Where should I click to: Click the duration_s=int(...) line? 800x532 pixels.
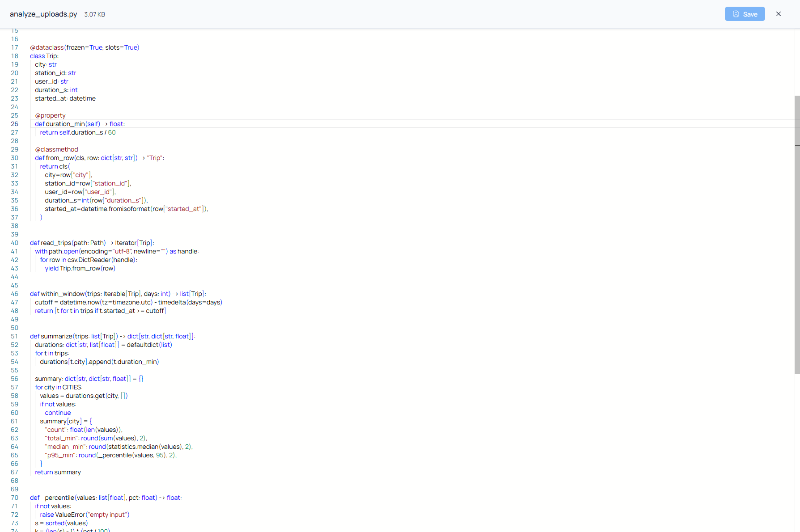[x=96, y=200]
